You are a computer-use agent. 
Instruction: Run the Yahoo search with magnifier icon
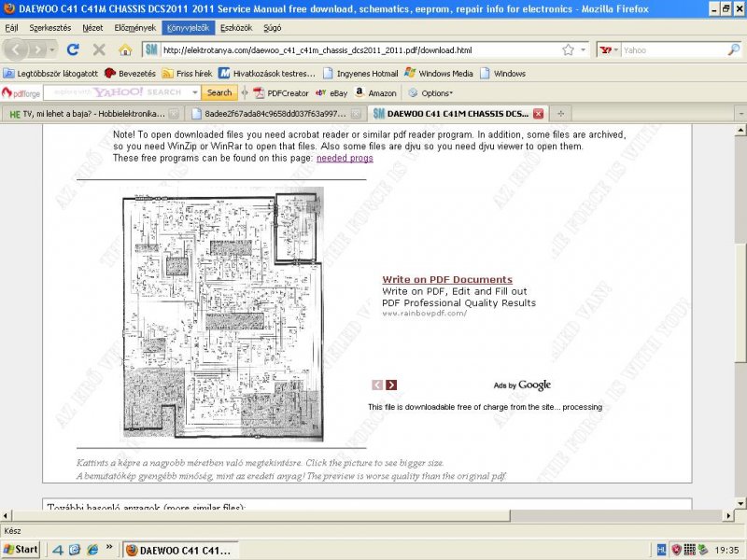(x=734, y=49)
